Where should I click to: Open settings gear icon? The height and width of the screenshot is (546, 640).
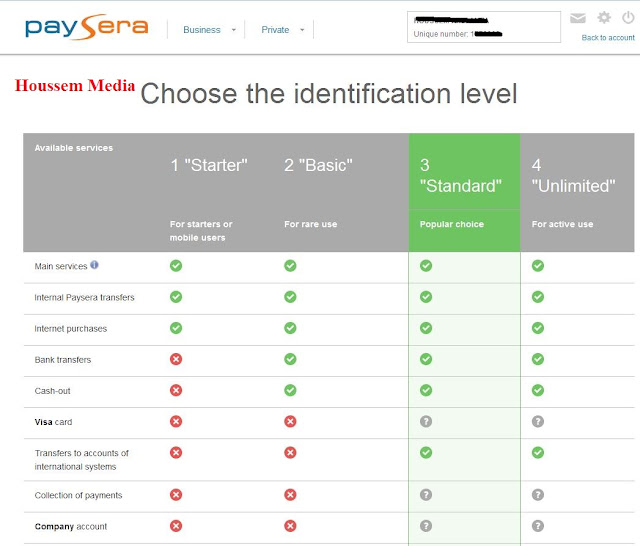[604, 18]
